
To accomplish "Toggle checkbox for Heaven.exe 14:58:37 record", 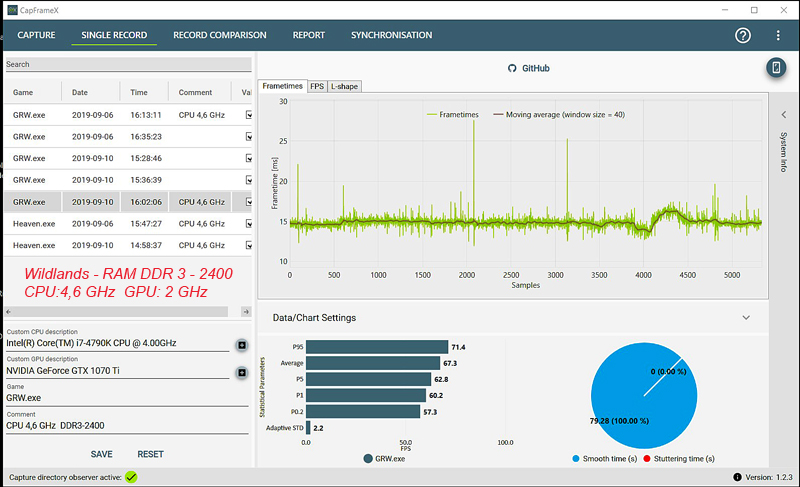I will click(248, 245).
